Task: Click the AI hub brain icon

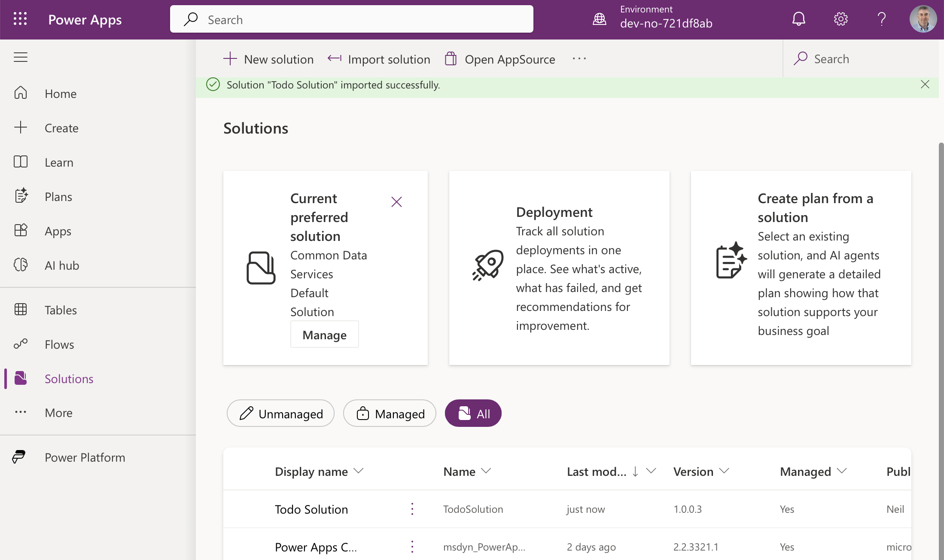Action: pos(21,265)
